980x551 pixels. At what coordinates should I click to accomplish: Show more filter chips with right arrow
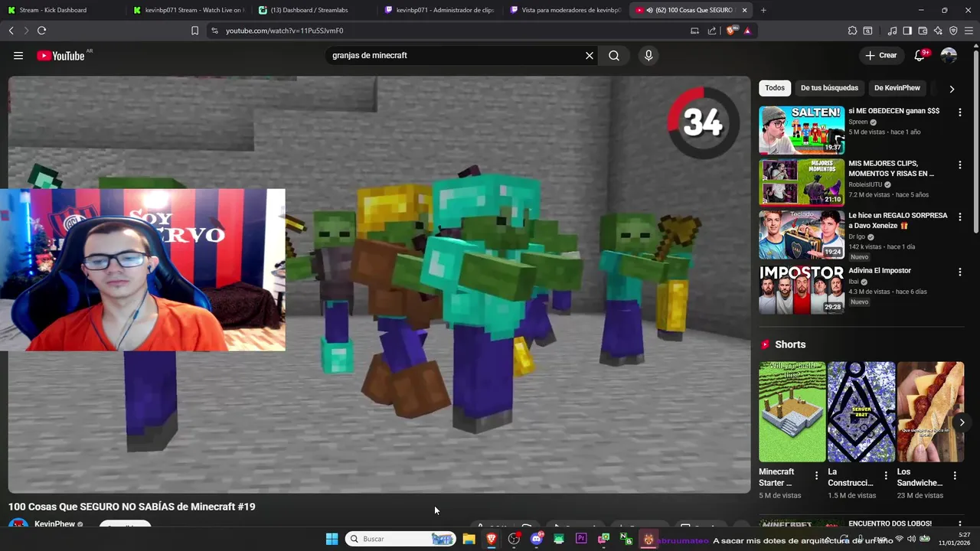click(x=952, y=89)
